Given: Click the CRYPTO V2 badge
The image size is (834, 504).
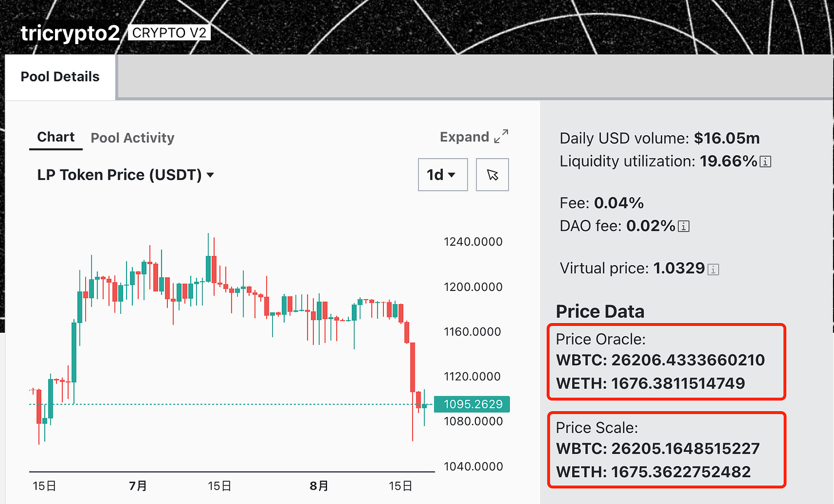Looking at the screenshot, I should [x=169, y=33].
